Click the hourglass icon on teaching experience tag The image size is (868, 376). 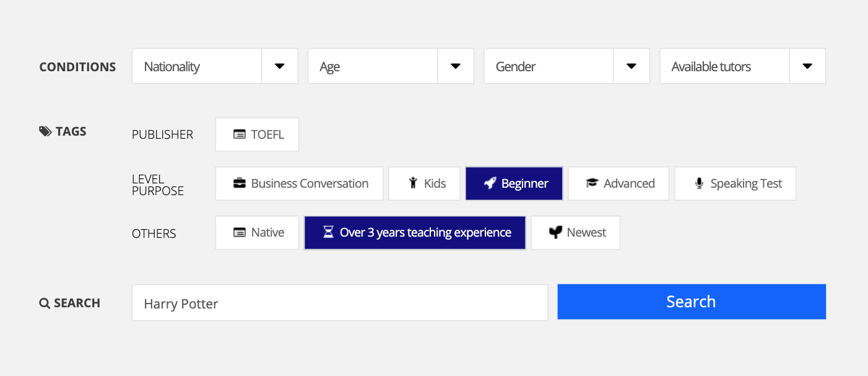pyautogui.click(x=328, y=232)
